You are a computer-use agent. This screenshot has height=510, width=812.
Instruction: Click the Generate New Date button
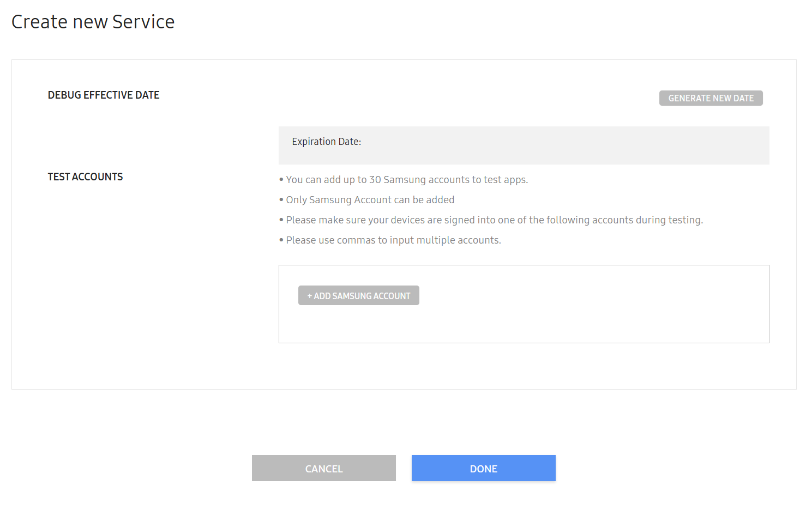coord(711,98)
